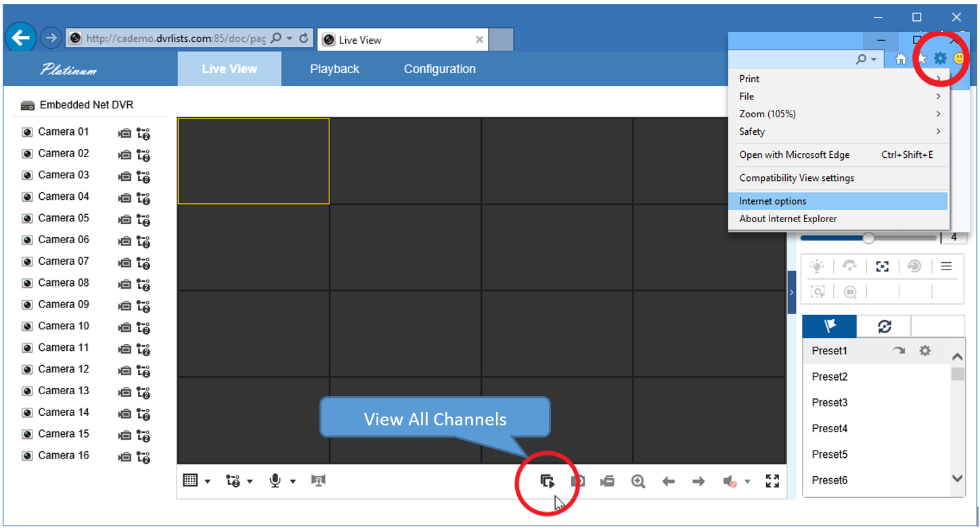The width and height of the screenshot is (980, 531).
Task: Collapse the PTZ side panel arrow
Action: (x=792, y=293)
